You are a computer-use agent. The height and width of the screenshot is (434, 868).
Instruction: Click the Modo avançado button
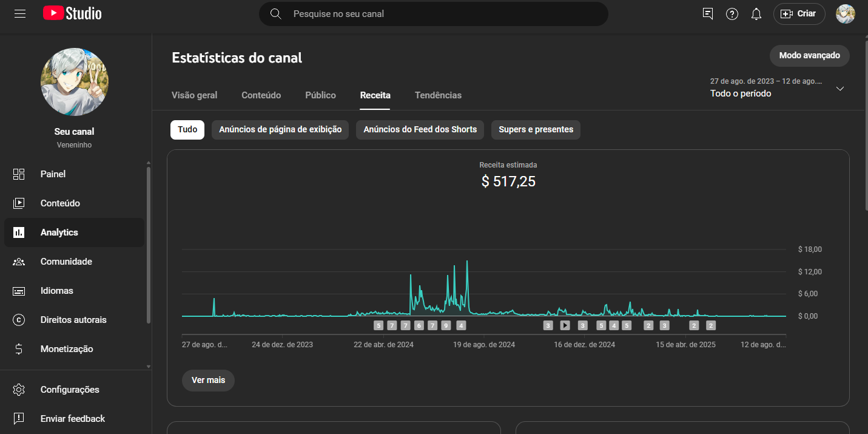coord(809,55)
